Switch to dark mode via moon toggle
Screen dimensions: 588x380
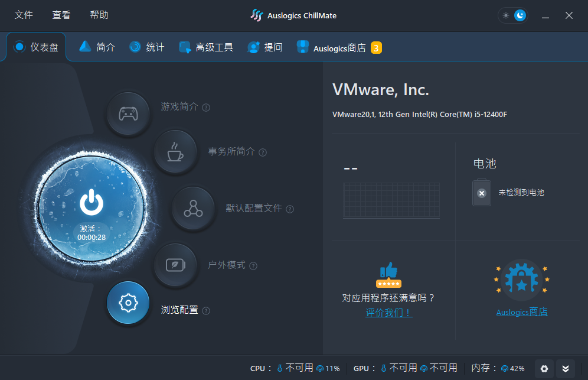point(520,15)
